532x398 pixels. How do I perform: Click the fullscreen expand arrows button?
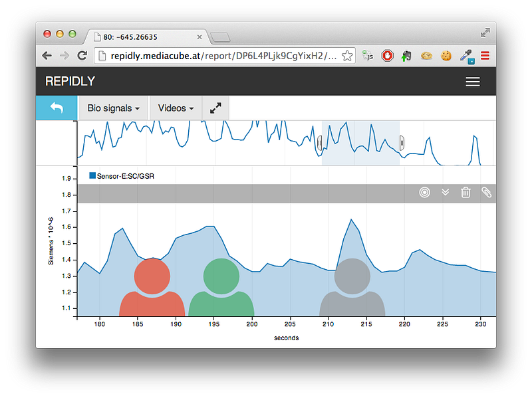pos(215,108)
